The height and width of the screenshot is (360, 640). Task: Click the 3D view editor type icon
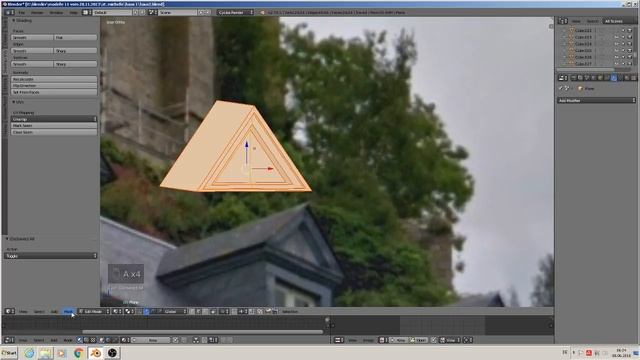[9, 311]
